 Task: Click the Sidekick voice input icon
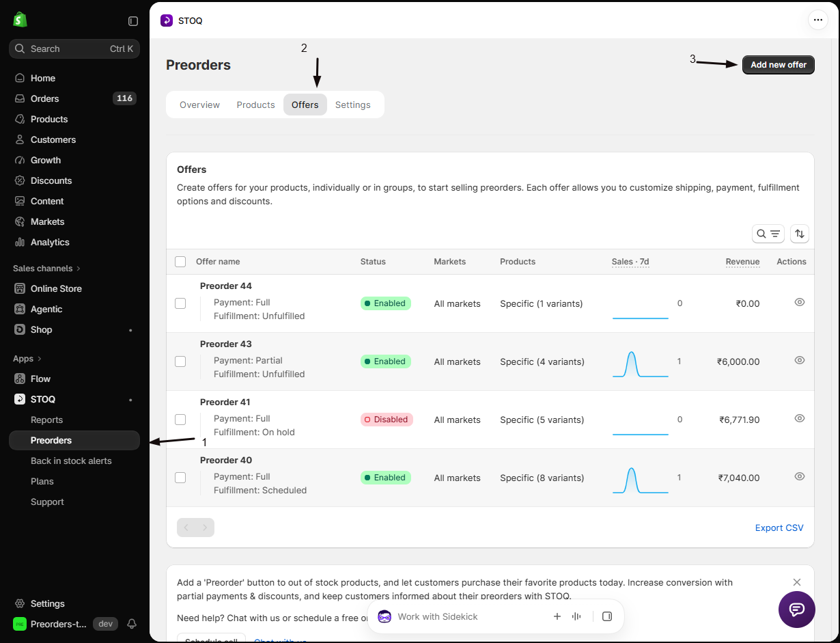point(576,616)
